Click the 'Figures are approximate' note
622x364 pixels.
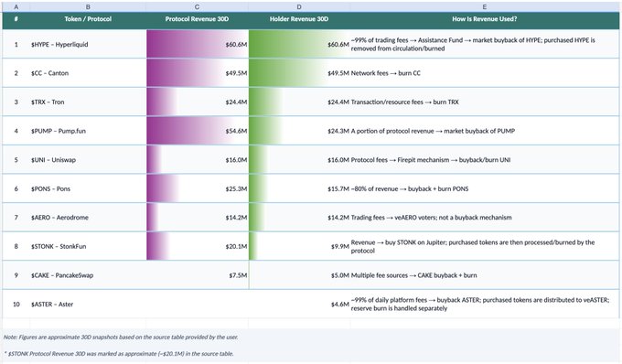click(121, 337)
